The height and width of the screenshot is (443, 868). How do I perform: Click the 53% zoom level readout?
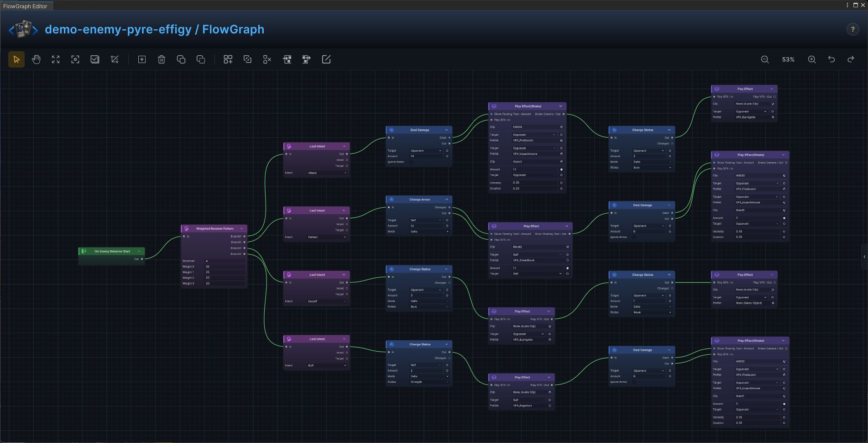[x=788, y=59]
